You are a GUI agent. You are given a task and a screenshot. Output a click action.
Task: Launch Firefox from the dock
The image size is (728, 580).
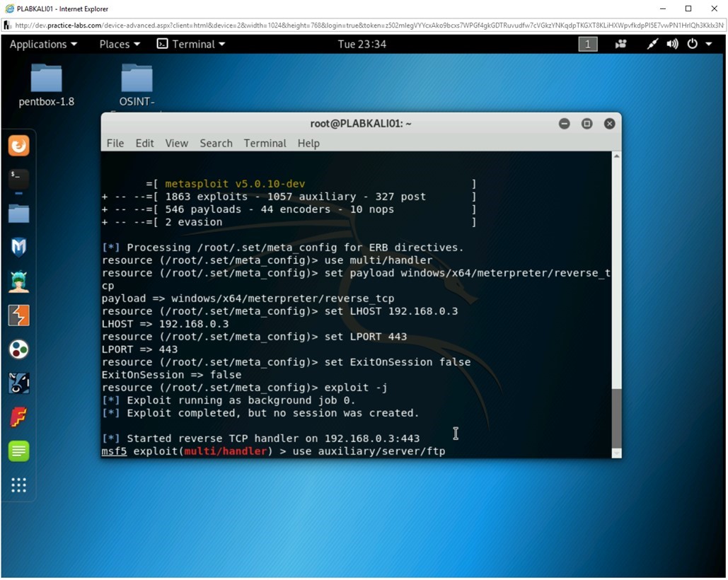pos(18,145)
